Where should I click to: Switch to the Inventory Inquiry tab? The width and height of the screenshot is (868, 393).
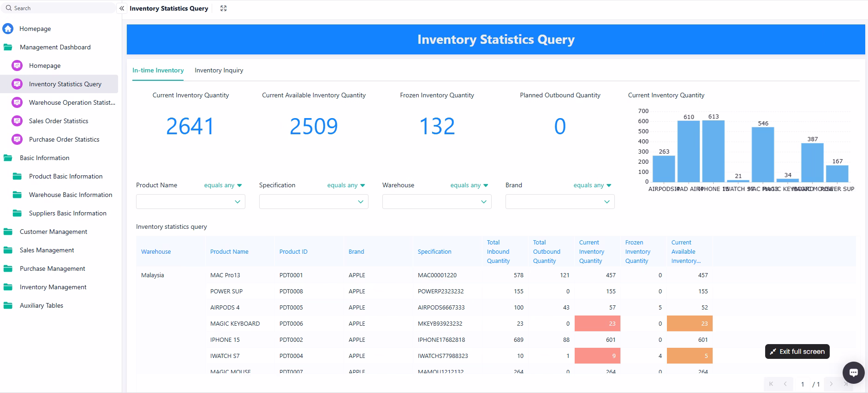click(219, 70)
